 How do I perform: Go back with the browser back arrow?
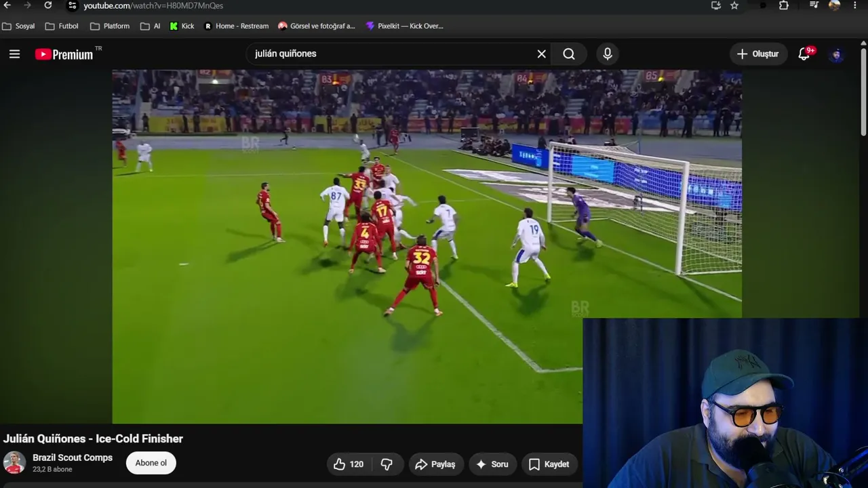coord(7,5)
